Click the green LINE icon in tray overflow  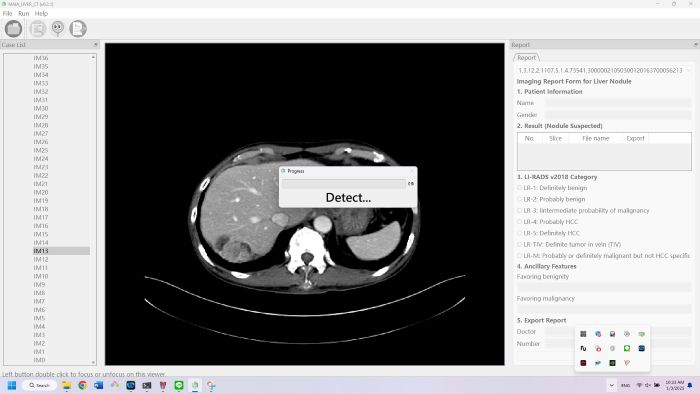(627, 348)
